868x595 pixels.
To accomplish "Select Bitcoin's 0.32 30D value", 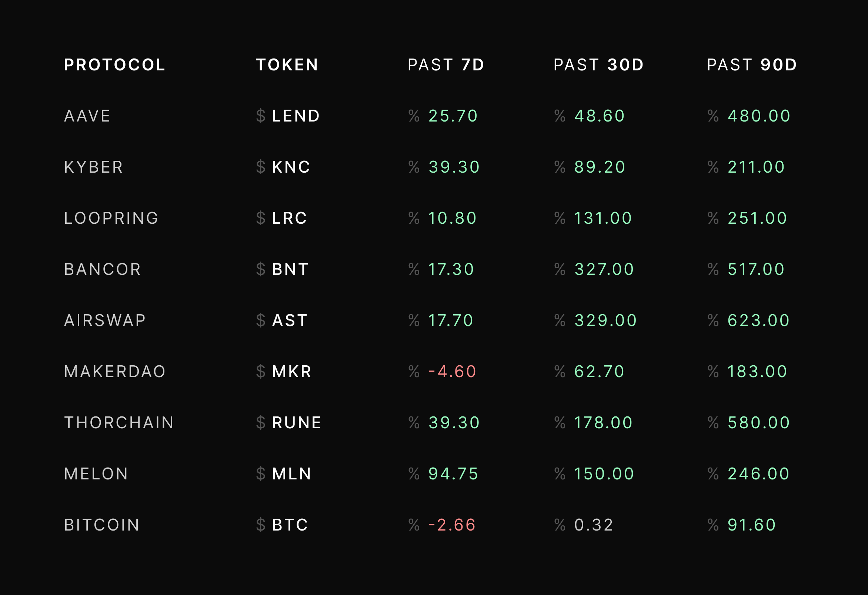I will tap(594, 525).
